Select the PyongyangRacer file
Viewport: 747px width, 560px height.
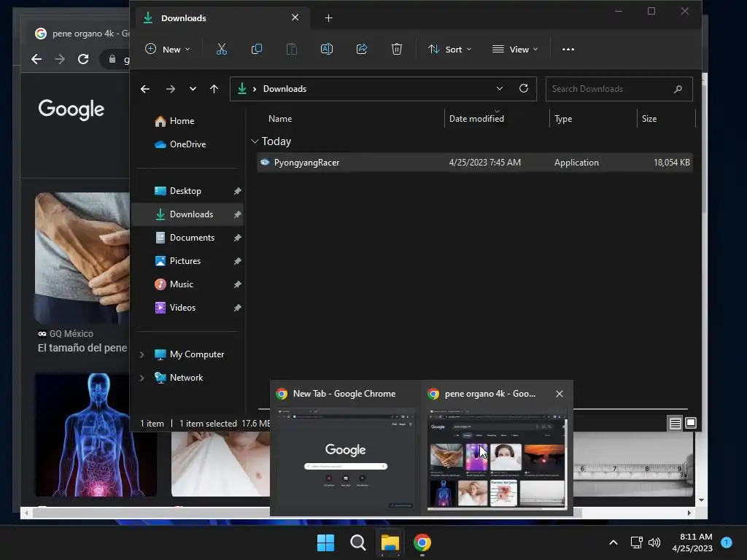click(x=474, y=163)
